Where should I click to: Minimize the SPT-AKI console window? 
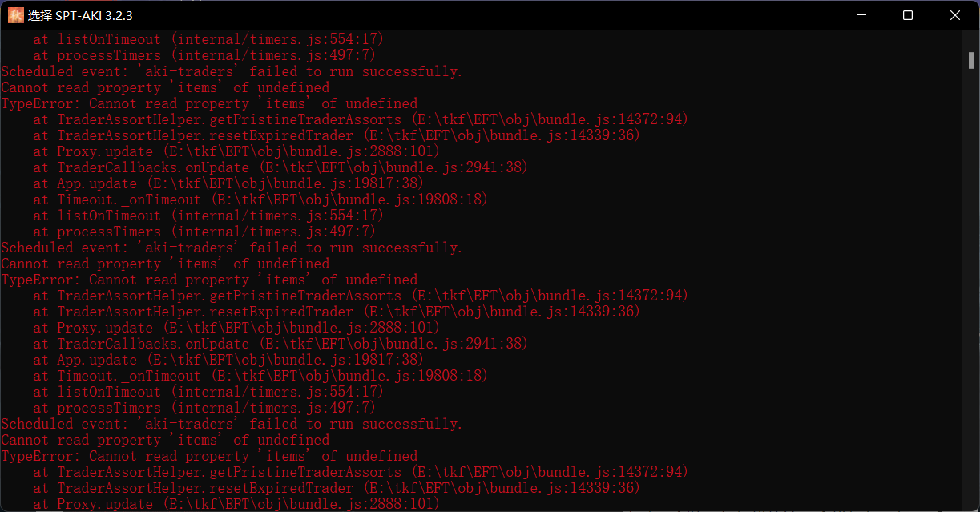click(x=861, y=15)
